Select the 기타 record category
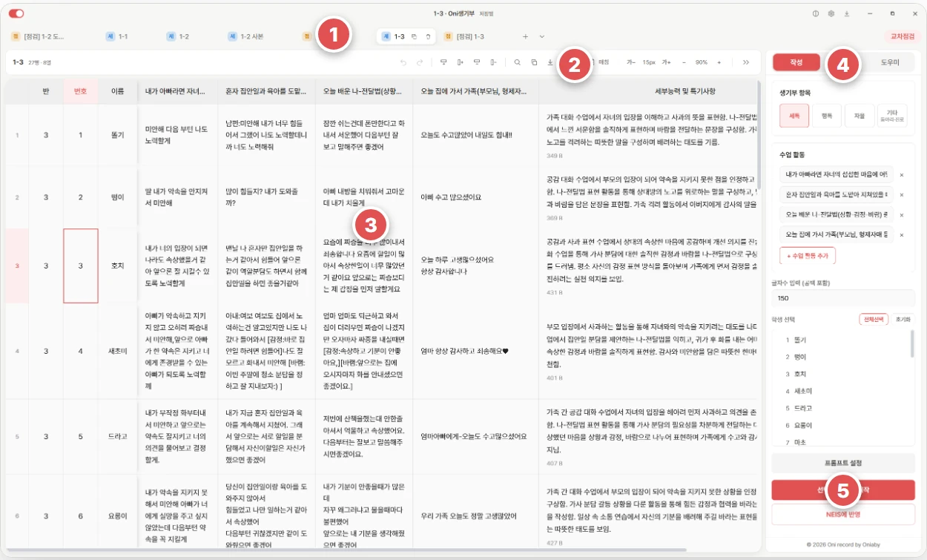The width and height of the screenshot is (927, 560). point(892,116)
